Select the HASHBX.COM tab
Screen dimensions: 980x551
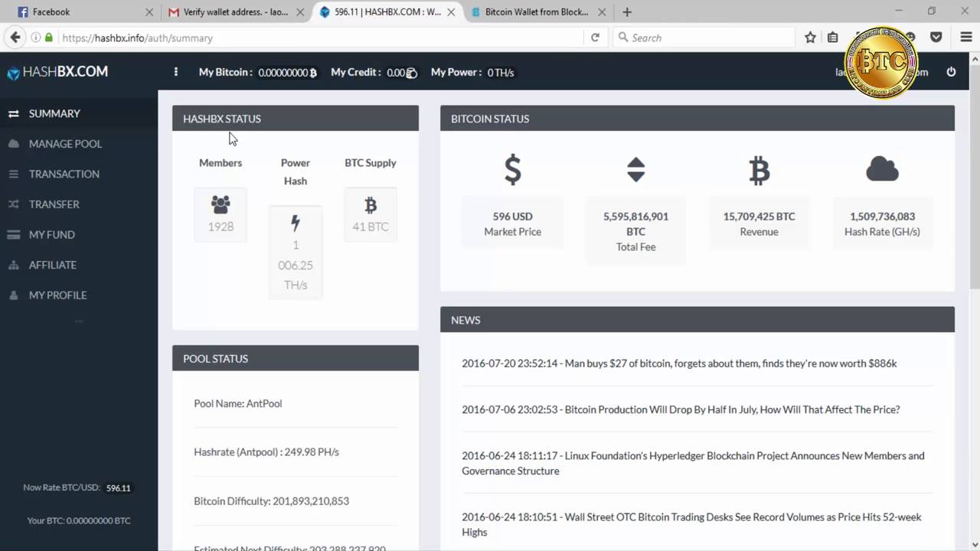click(388, 12)
